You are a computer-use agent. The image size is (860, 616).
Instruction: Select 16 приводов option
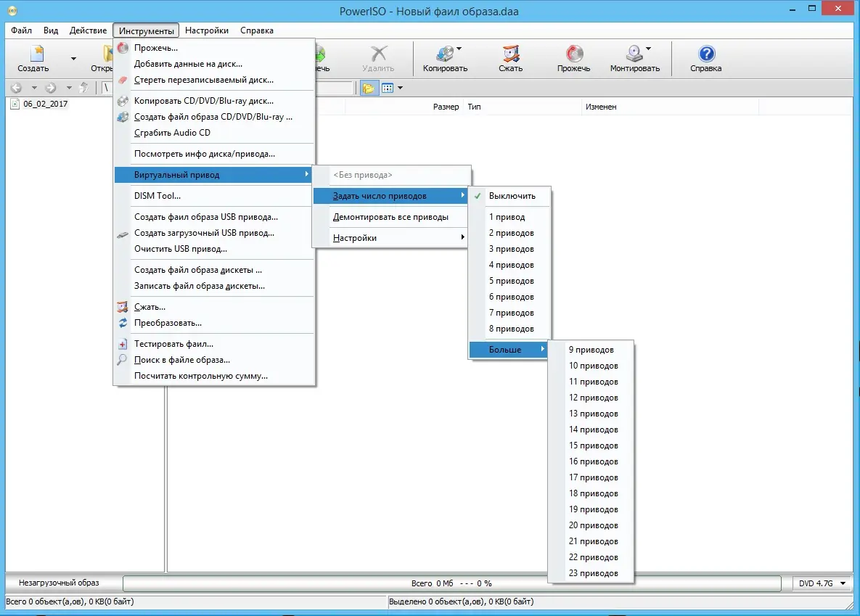point(591,461)
